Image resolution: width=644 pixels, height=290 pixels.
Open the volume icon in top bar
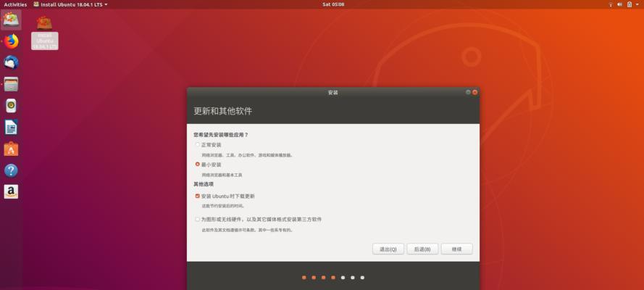point(620,4)
